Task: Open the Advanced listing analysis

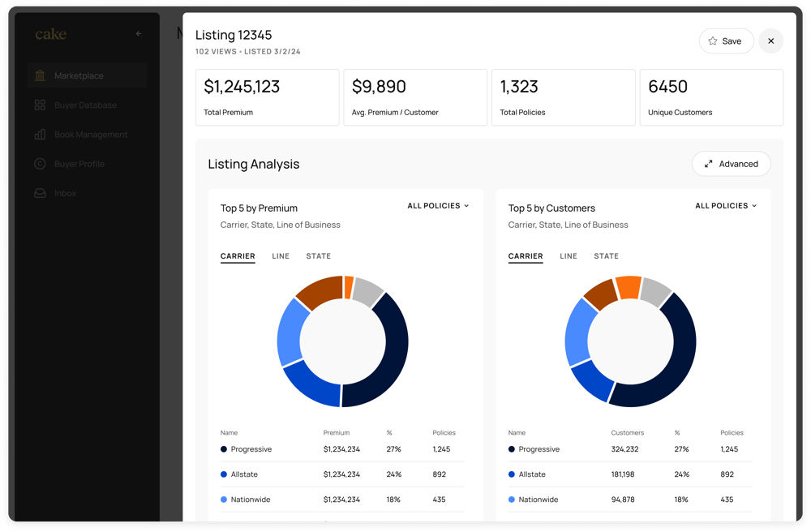Action: pos(732,163)
